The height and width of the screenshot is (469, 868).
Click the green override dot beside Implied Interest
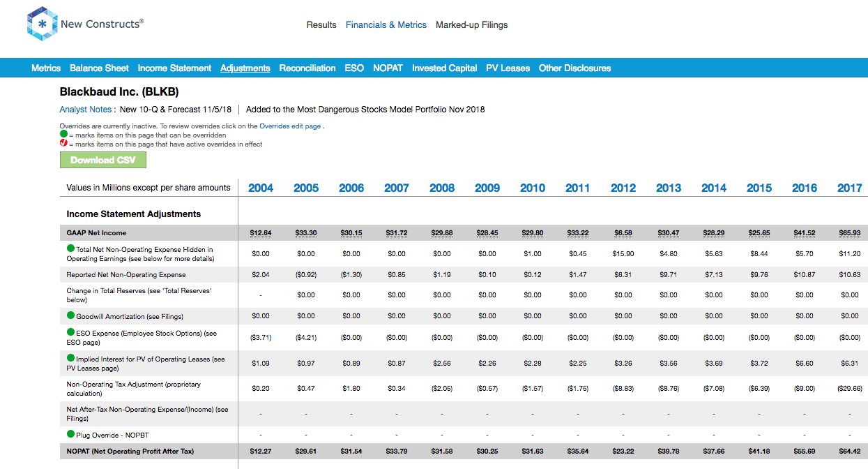coord(70,359)
